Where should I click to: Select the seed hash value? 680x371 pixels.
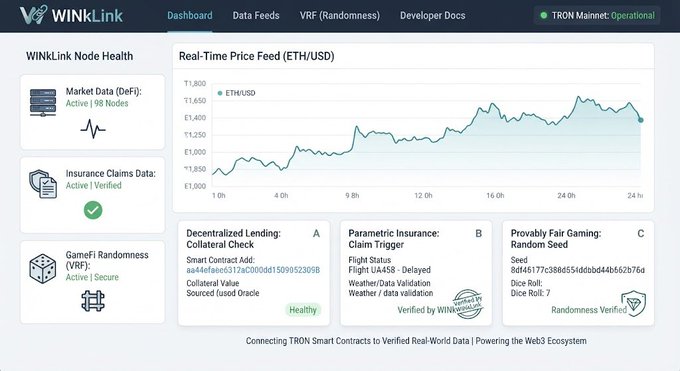coord(578,270)
